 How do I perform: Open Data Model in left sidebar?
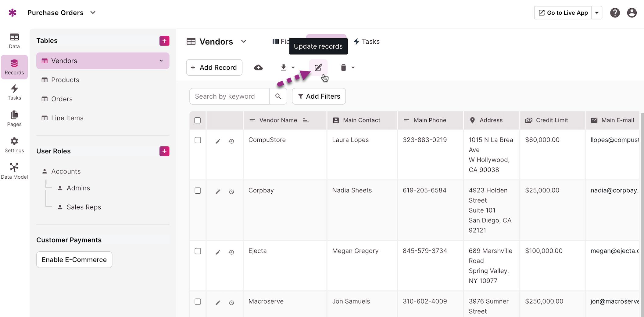[x=14, y=171]
